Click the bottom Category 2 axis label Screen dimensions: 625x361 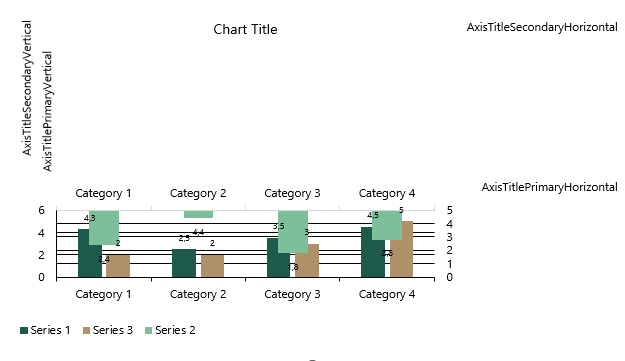(x=198, y=294)
